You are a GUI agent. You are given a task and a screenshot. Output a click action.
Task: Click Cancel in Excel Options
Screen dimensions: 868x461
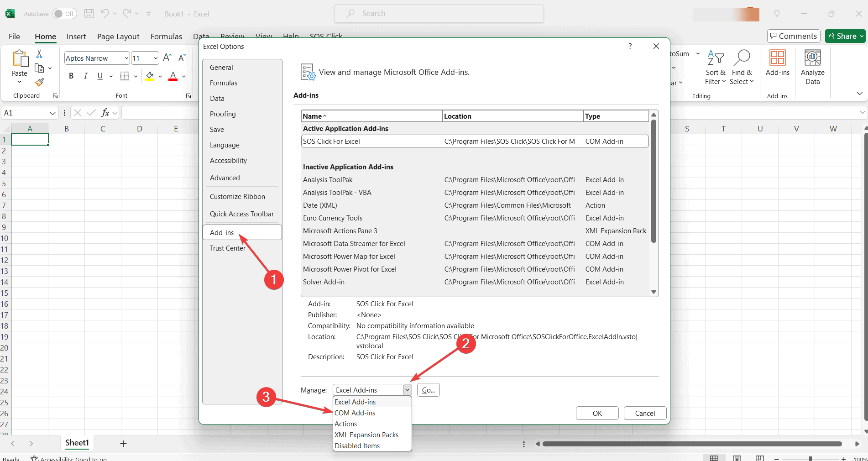tap(645, 413)
